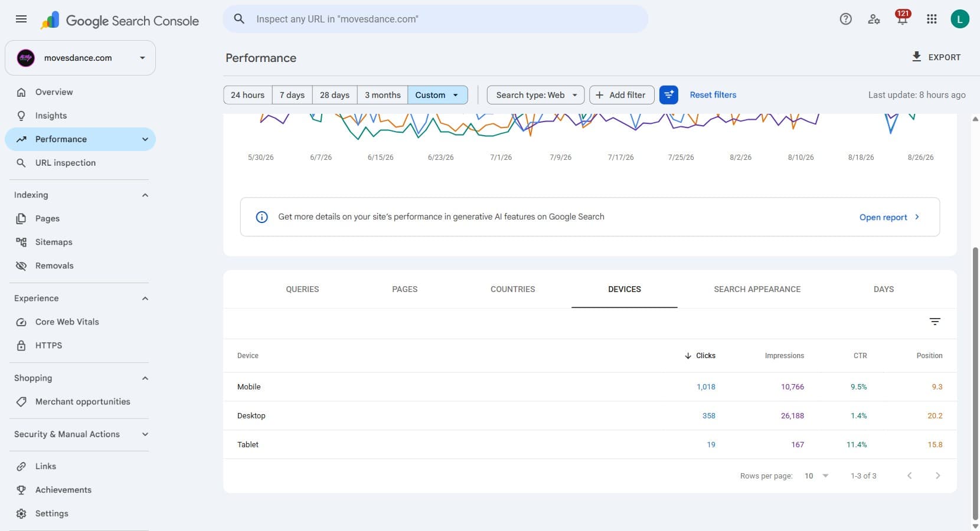
Task: Open Insights in the sidebar
Action: click(80, 116)
